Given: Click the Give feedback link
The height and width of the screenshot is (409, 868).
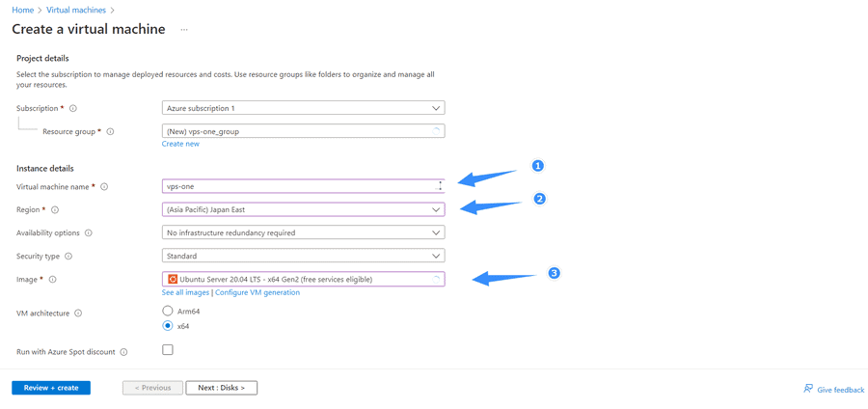Looking at the screenshot, I should click(840, 390).
